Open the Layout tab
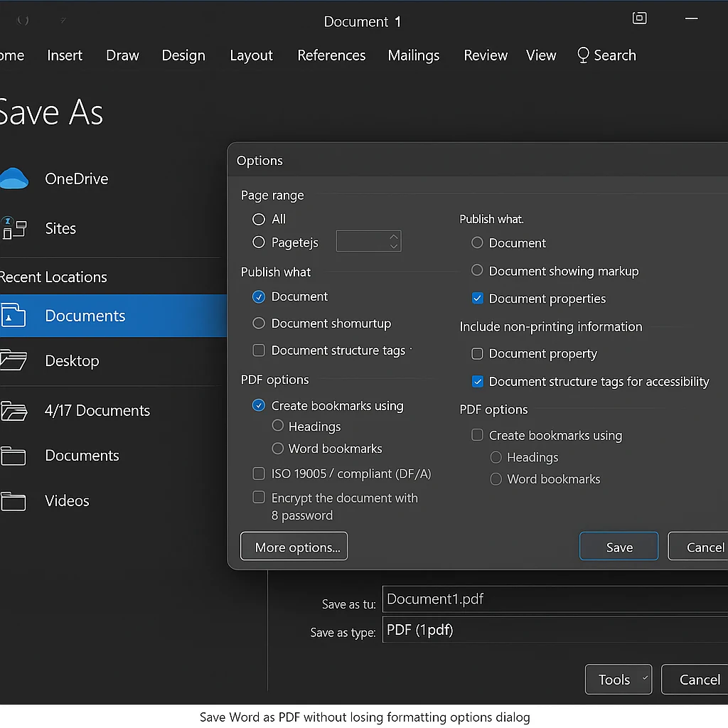The width and height of the screenshot is (728, 728). click(x=251, y=55)
